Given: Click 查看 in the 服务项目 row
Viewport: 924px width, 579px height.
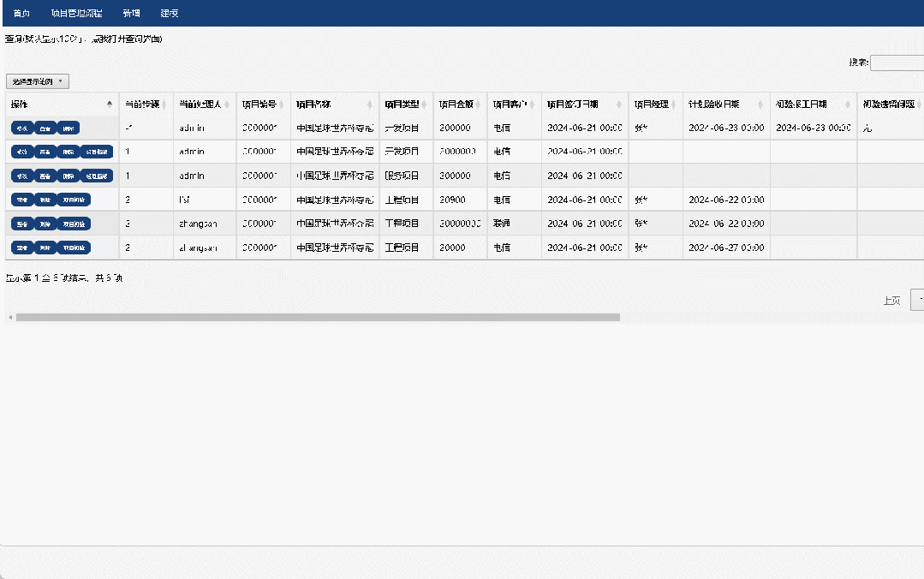Looking at the screenshot, I should (45, 176).
